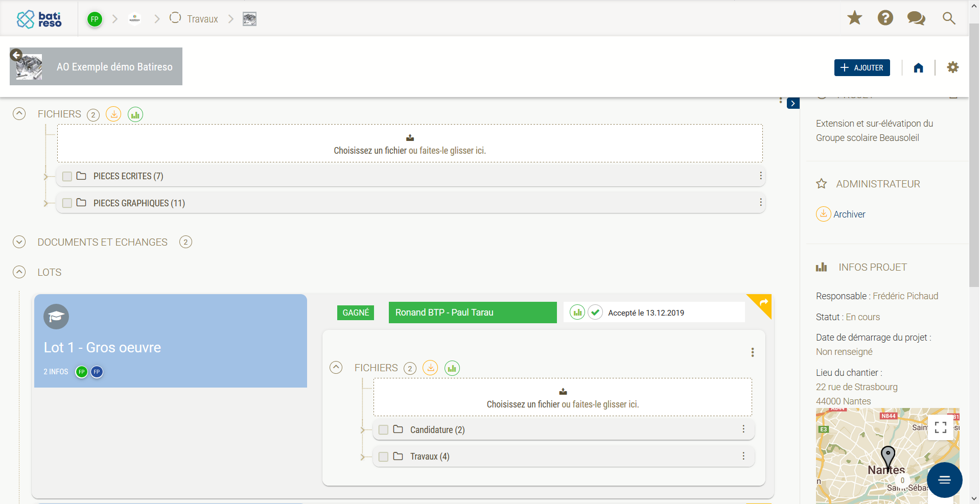Collapse the top FICHIERS section
This screenshot has height=504, width=980.
pyautogui.click(x=19, y=113)
